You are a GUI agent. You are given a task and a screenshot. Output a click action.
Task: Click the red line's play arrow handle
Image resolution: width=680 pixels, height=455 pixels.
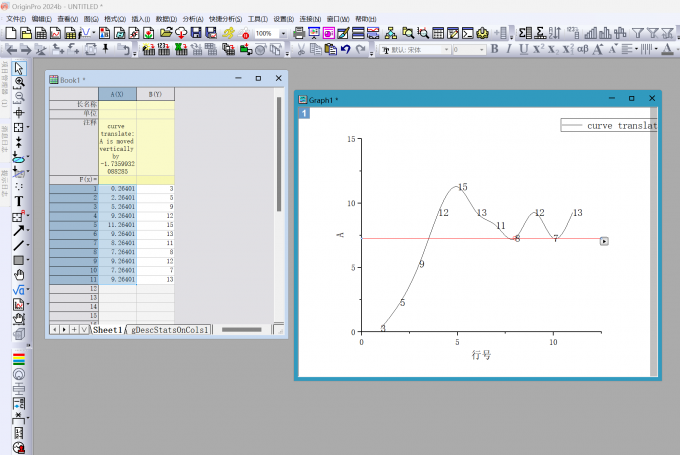(x=604, y=241)
